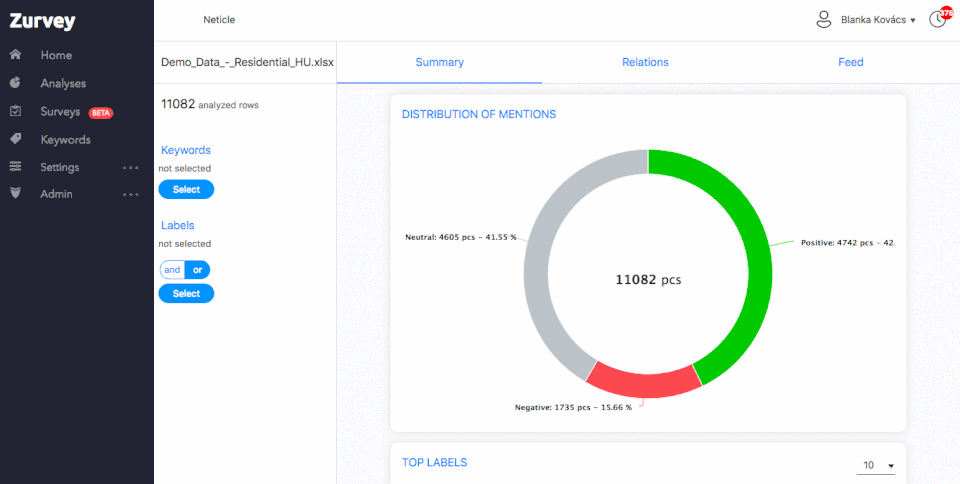Open Settings in the sidebar
Viewport: 960px width, 484px height.
pyautogui.click(x=60, y=167)
